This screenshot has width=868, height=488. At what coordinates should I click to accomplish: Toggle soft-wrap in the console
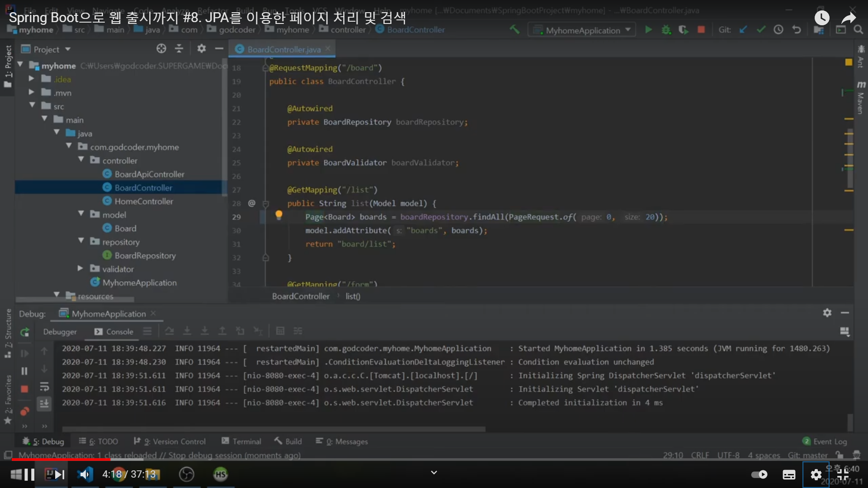(44, 387)
